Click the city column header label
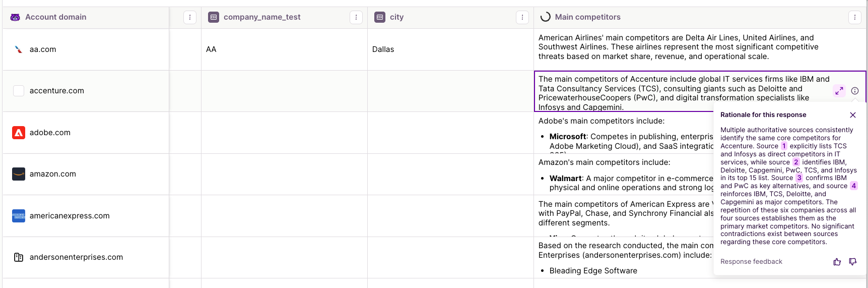 click(x=396, y=17)
